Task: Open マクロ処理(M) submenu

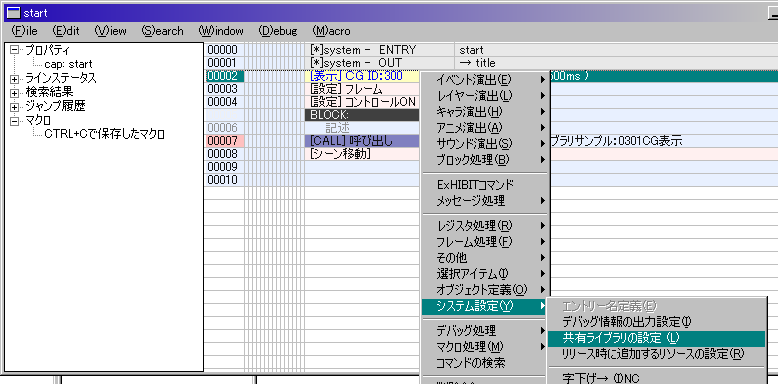Action: (485, 346)
